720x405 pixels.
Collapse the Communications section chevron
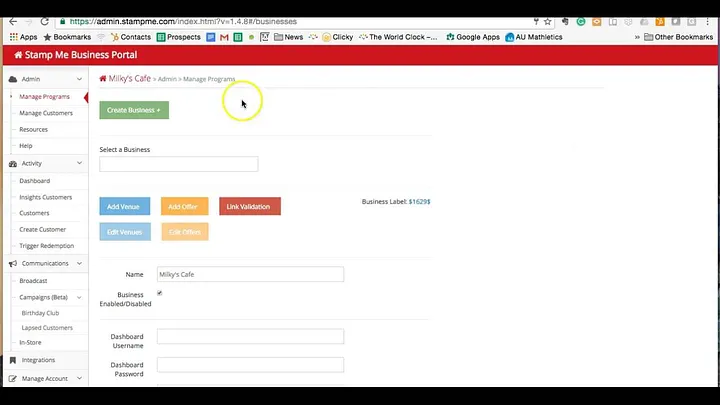79,263
